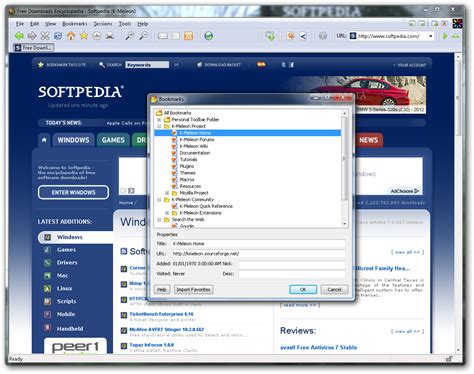Click the bookmark tree scrollbar down arrow

(345, 224)
